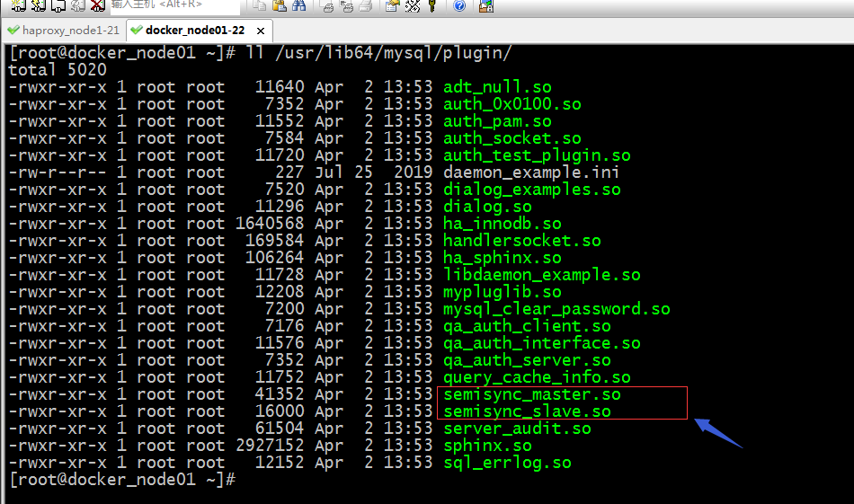Click the wrench and screwdriver tools icon
This screenshot has height=504, width=854.
click(413, 5)
